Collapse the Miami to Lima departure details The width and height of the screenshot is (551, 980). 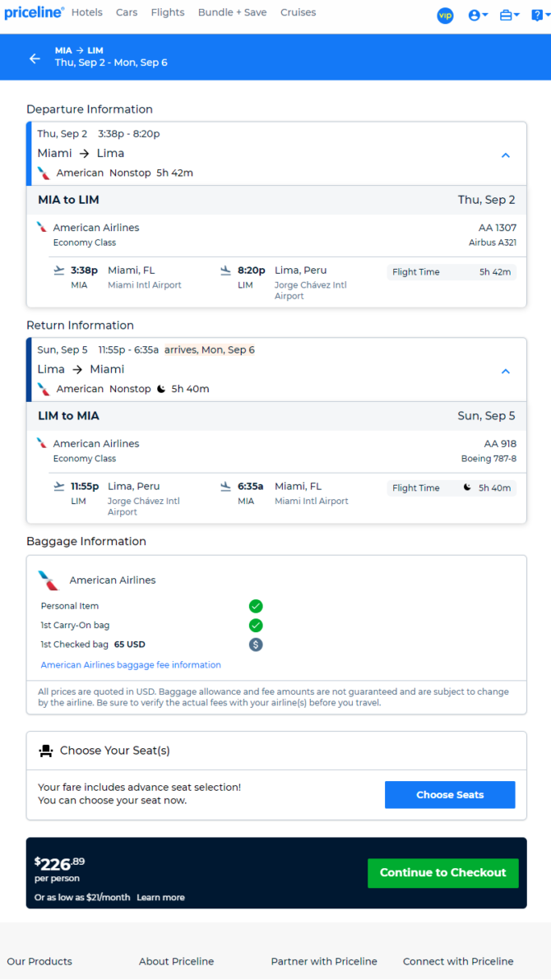pyautogui.click(x=506, y=155)
